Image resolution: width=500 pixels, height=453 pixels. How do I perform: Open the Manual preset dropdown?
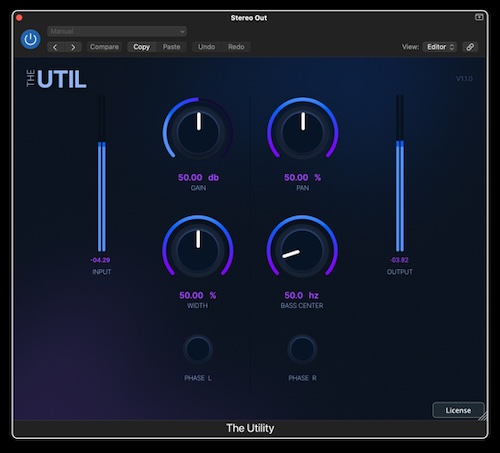[x=117, y=31]
